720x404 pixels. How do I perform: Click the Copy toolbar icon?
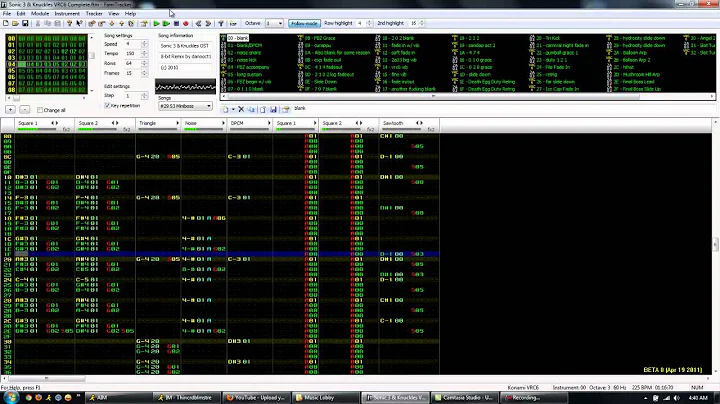click(47, 23)
